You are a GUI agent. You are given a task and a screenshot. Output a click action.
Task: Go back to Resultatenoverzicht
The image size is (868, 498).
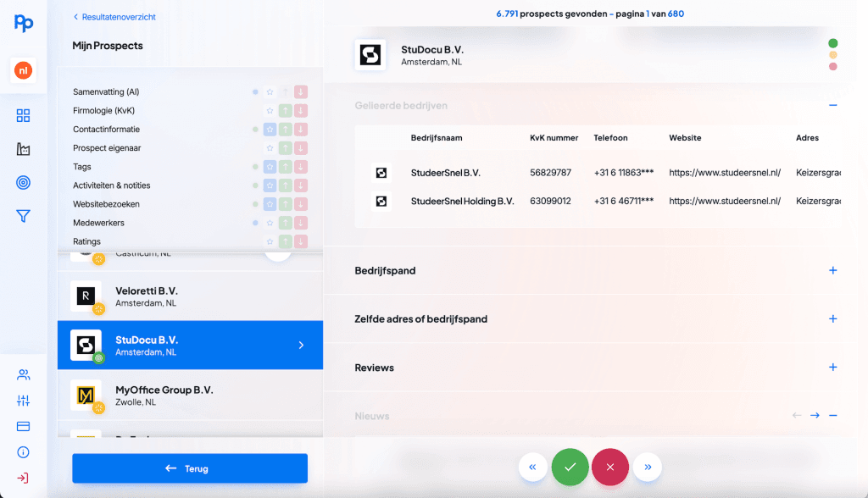[x=114, y=17]
